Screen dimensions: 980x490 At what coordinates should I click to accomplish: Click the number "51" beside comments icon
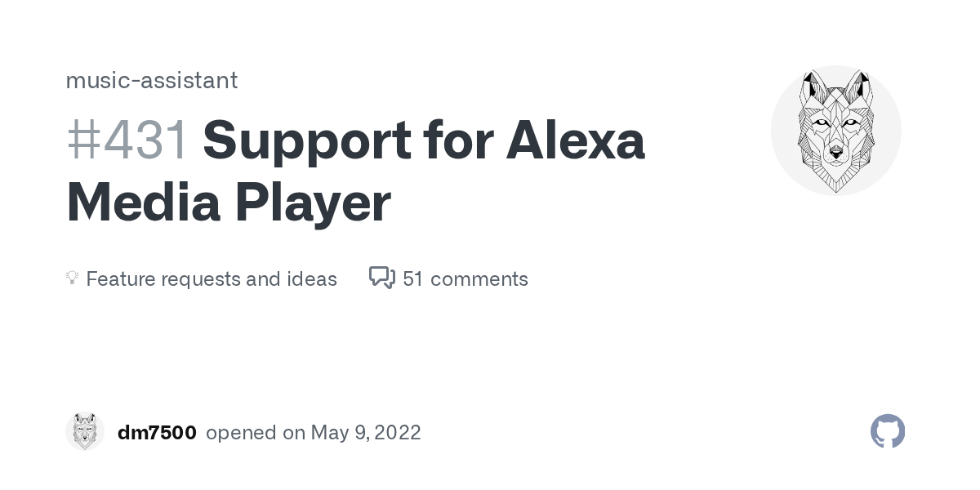(413, 279)
